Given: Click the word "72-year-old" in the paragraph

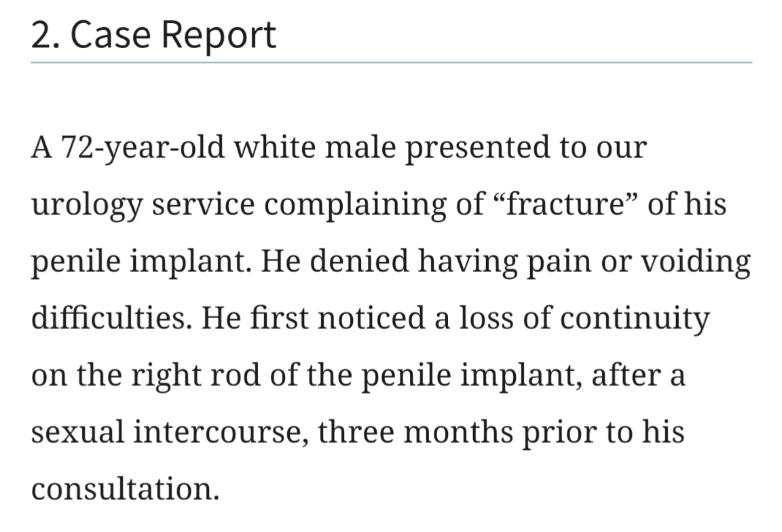Looking at the screenshot, I should coord(142,148).
